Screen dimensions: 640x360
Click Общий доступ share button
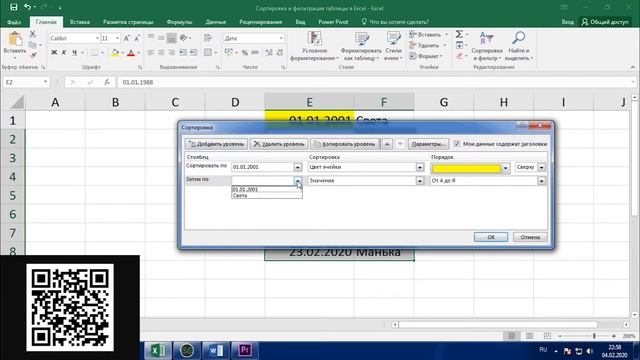click(x=605, y=22)
